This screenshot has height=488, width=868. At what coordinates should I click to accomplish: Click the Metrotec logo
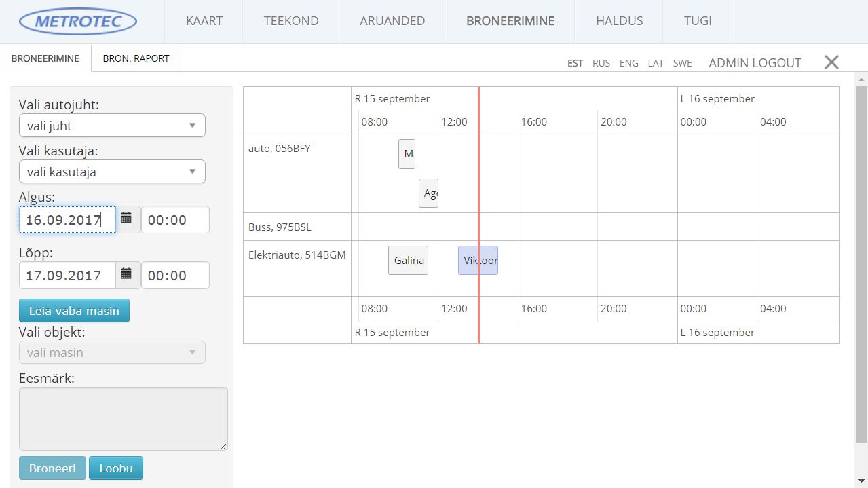(x=78, y=22)
